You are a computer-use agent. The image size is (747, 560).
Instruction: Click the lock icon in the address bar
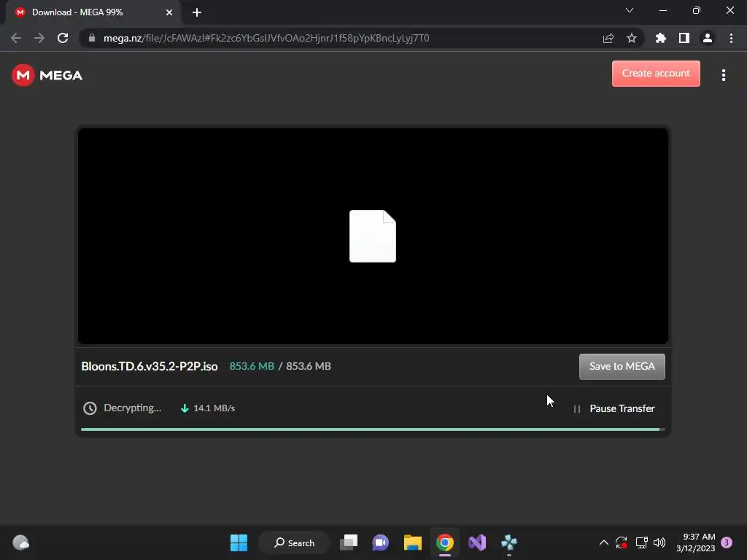coord(92,38)
